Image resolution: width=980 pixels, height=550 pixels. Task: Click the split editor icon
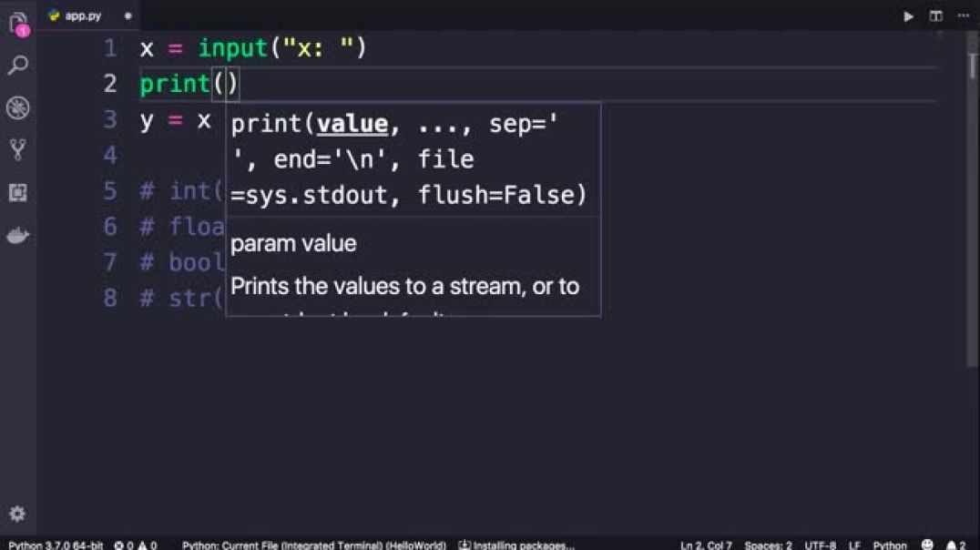(x=935, y=15)
